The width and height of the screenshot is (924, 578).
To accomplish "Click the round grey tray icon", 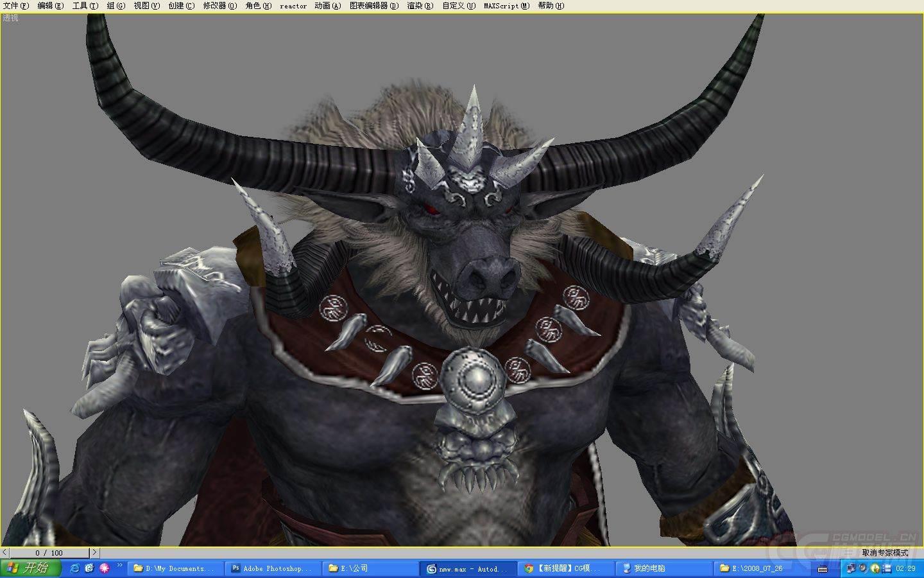I will (x=863, y=568).
